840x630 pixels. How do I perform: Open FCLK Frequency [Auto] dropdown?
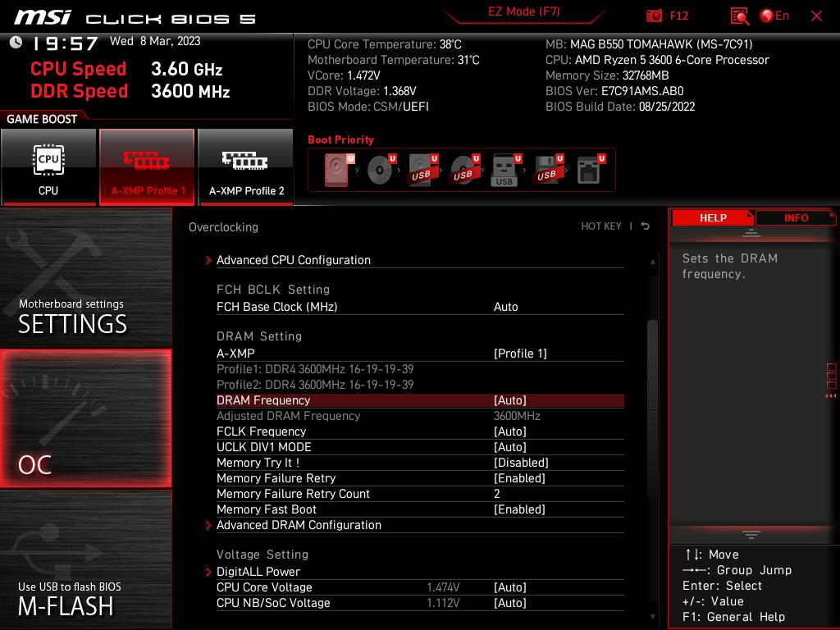click(510, 431)
